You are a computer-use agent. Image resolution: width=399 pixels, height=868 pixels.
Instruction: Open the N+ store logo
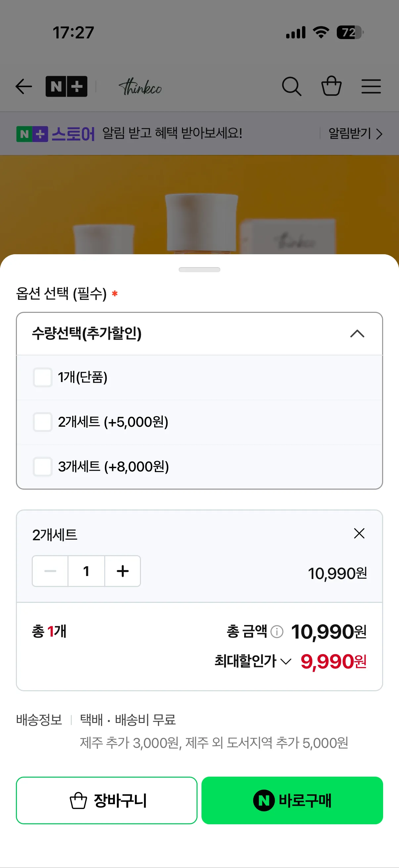66,87
